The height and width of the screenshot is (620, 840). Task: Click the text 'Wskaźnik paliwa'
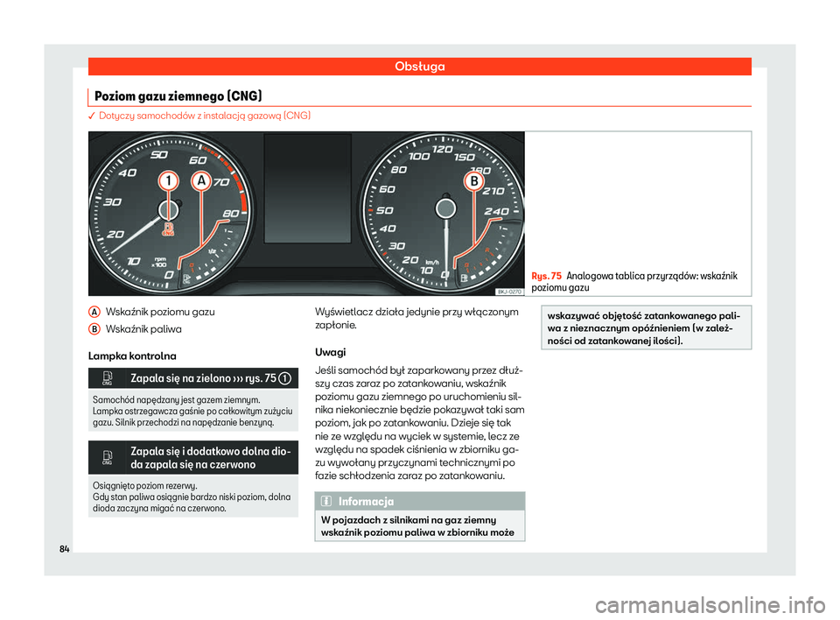coord(143,329)
